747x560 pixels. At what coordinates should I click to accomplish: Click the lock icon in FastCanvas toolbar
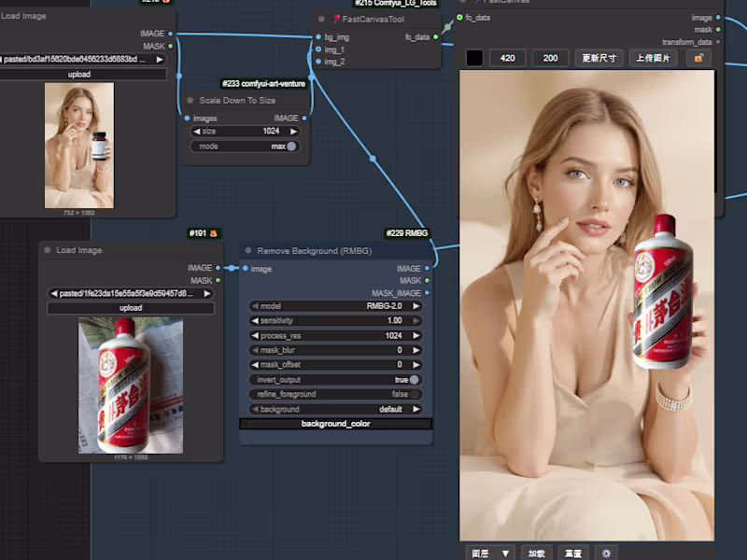[x=698, y=58]
